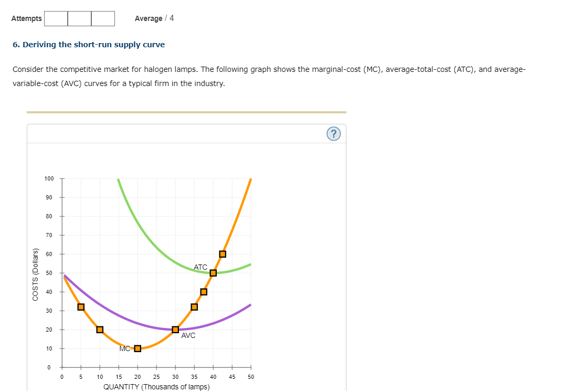Select the ATC curve label
Viewport: 581px width, 392px height.
tap(200, 267)
